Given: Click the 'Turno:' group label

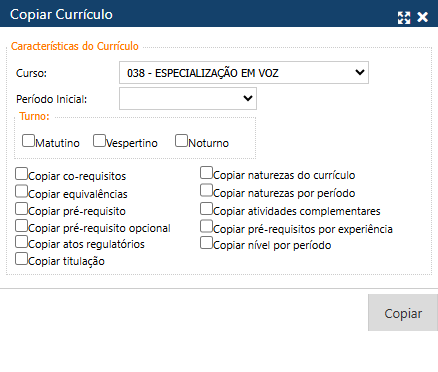Looking at the screenshot, I should pos(34,116).
